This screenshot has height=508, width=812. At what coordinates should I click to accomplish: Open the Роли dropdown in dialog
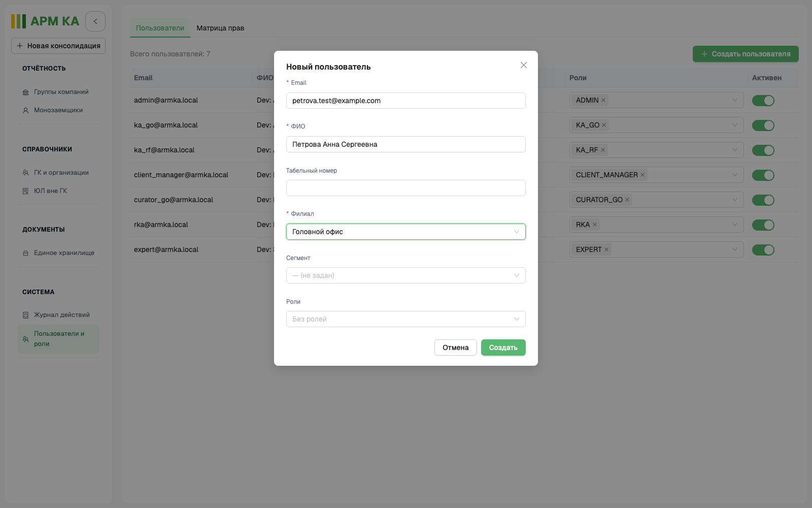click(406, 319)
